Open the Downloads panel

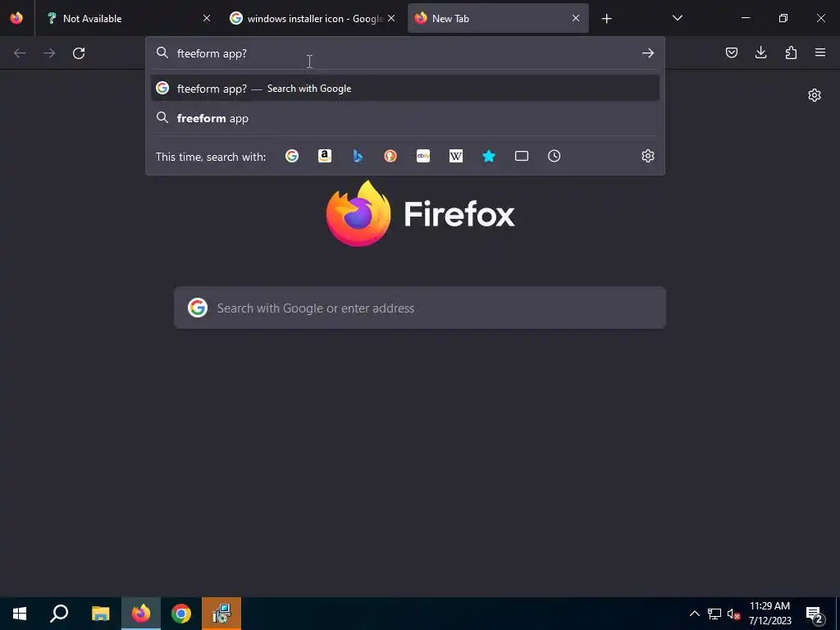click(x=760, y=52)
